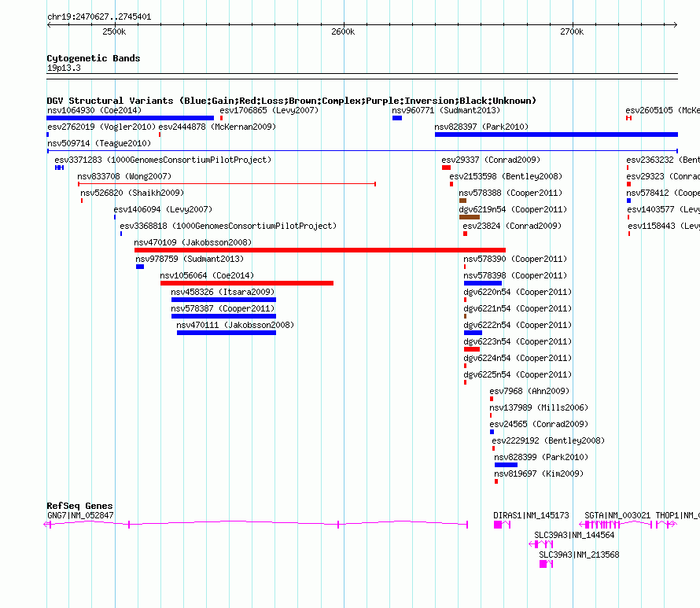Select the dgv6225n54 (Cooper2011) label
Screen dimensions: 700x608
click(x=518, y=374)
